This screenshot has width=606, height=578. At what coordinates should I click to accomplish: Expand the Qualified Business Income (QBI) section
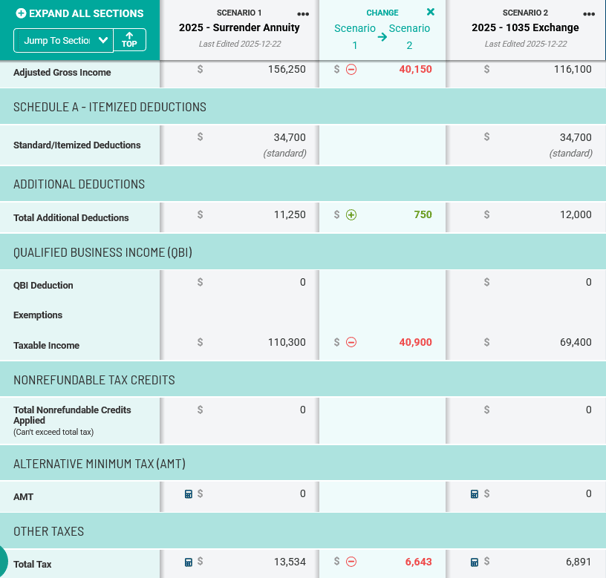[102, 252]
